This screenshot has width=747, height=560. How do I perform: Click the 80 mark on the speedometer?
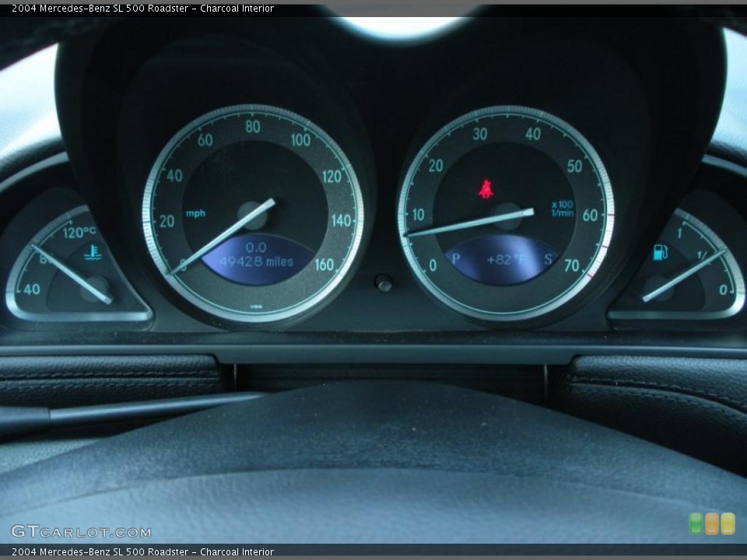point(253,127)
